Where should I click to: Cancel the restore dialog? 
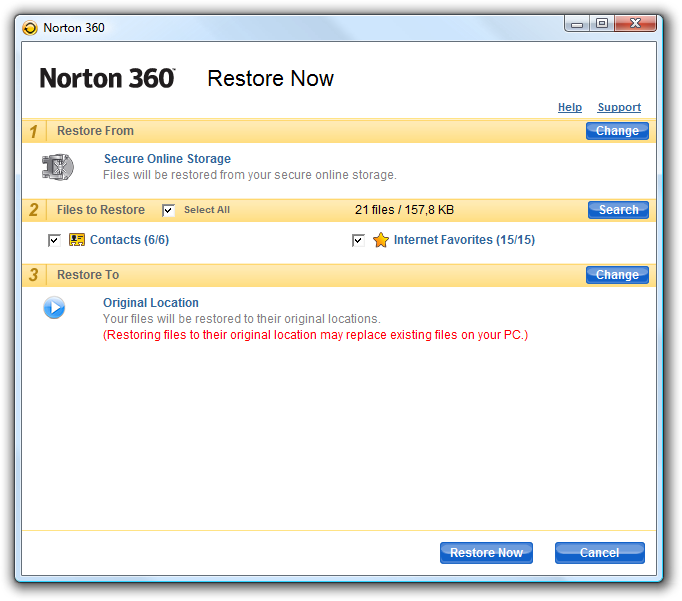coord(600,553)
